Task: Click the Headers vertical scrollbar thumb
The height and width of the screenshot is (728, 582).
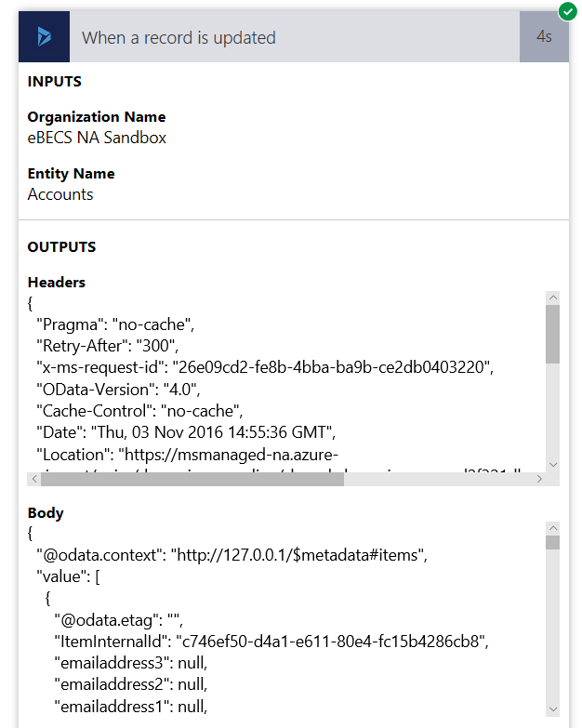Action: (x=553, y=334)
